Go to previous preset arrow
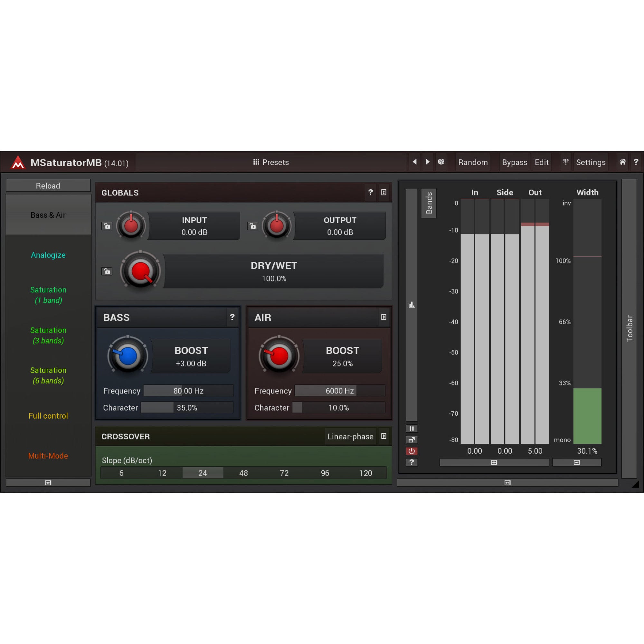Viewport: 644px width, 644px height. point(414,162)
